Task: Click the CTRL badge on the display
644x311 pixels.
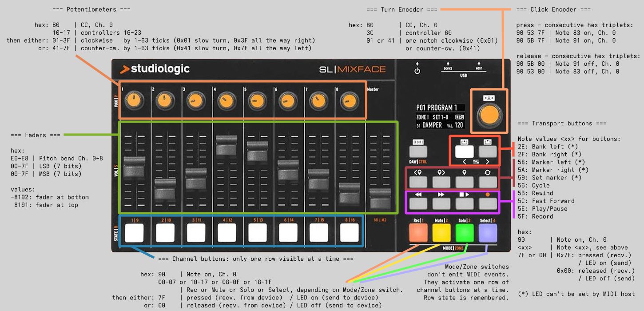Action: click(x=459, y=117)
